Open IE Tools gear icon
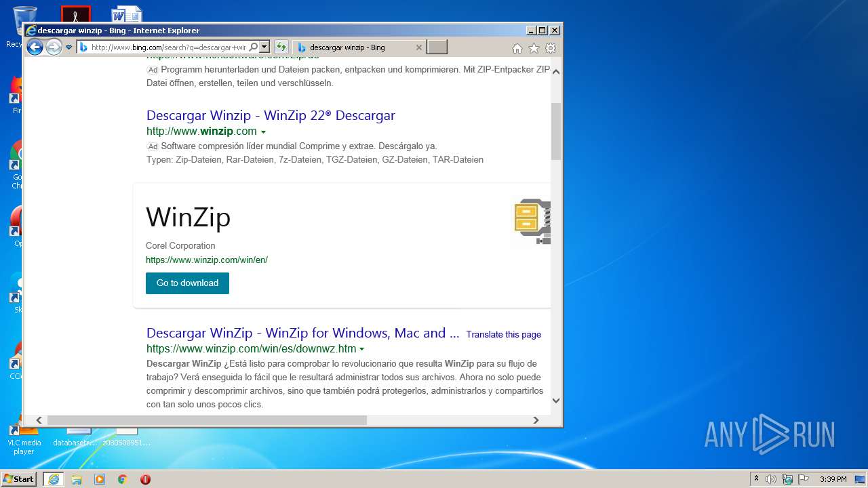The width and height of the screenshot is (868, 488). point(551,48)
